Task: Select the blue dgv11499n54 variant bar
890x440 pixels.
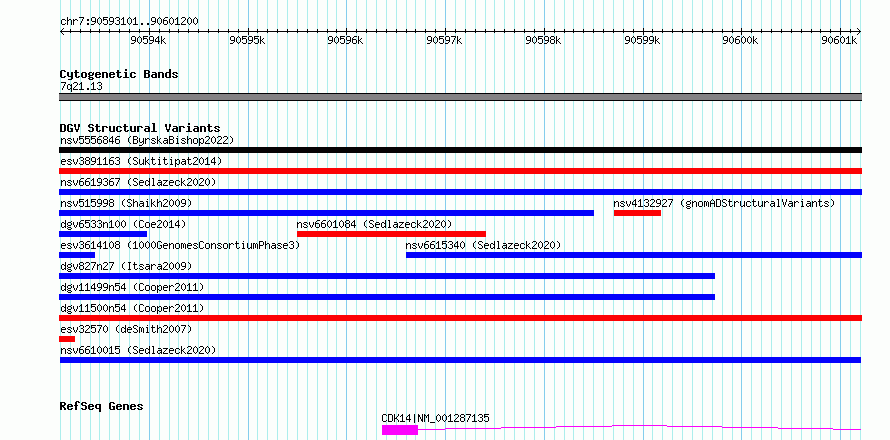Action: click(x=387, y=297)
